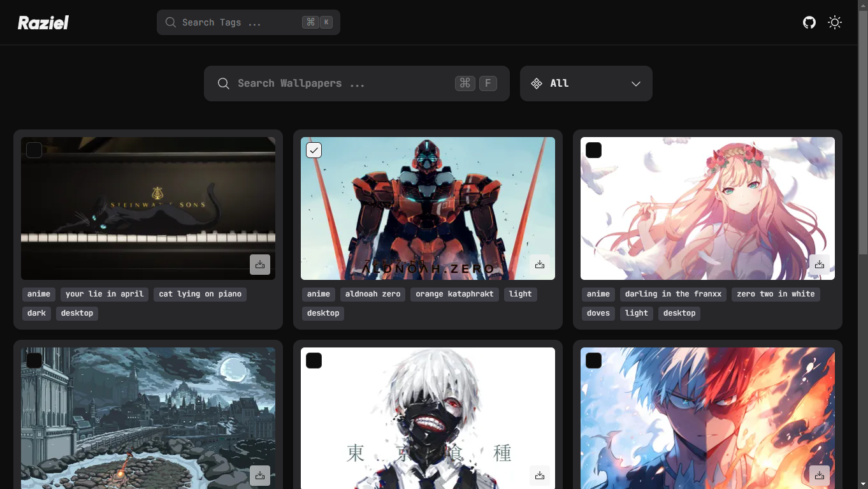Filter by 'aldnoah zero' tag
The image size is (868, 489).
pyautogui.click(x=373, y=294)
